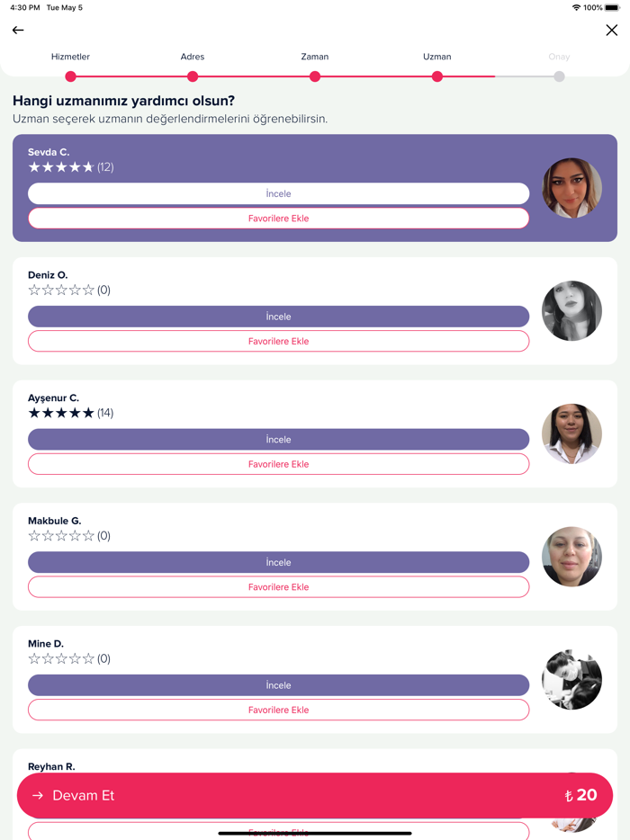The width and height of the screenshot is (630, 840).
Task: Open Makbule G.'s photo
Action: tap(571, 557)
